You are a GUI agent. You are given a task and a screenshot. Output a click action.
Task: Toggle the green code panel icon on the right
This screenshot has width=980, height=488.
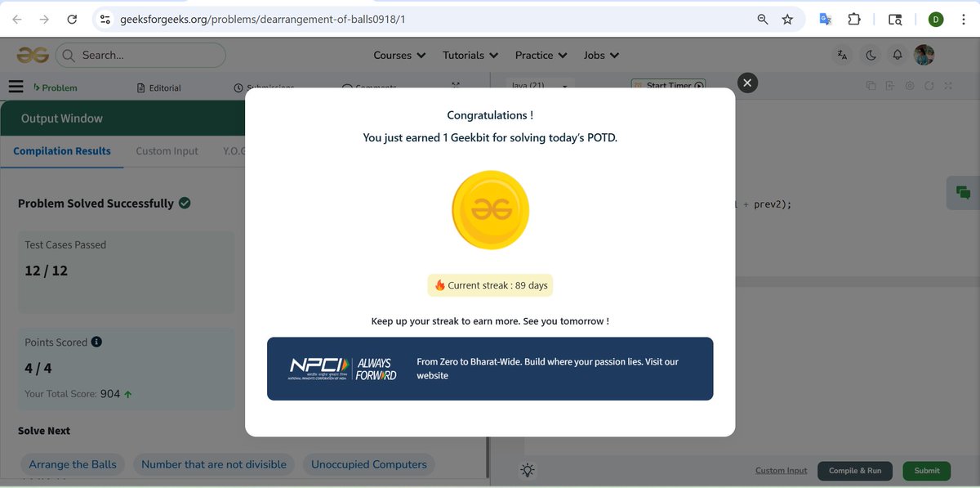coord(962,193)
